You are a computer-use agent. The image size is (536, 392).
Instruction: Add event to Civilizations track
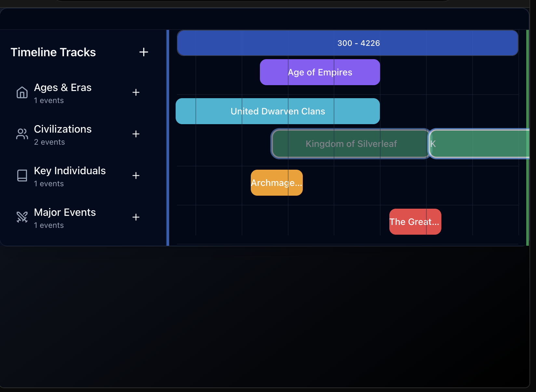136,134
